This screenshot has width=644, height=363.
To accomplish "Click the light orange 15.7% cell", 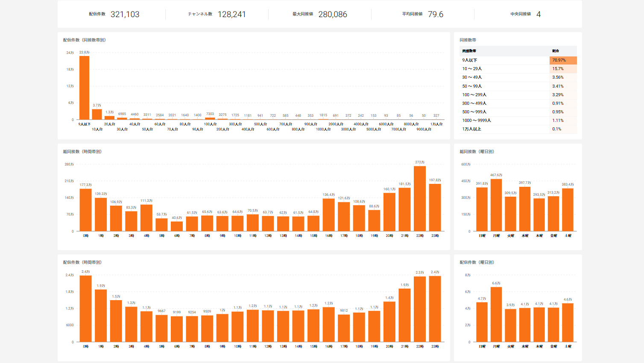I will coord(563,69).
